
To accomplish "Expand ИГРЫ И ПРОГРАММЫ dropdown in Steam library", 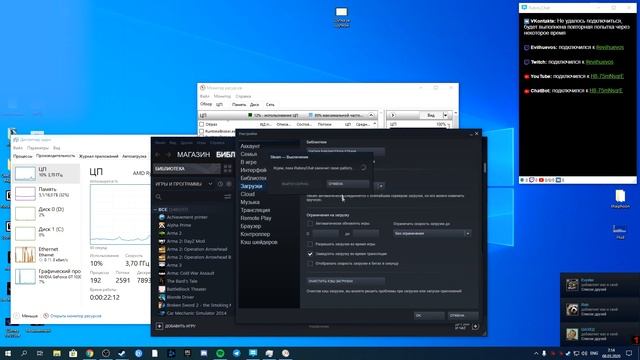I will (210, 184).
